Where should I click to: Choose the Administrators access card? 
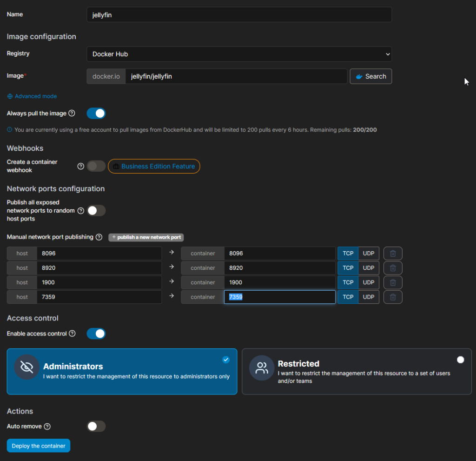click(x=122, y=372)
